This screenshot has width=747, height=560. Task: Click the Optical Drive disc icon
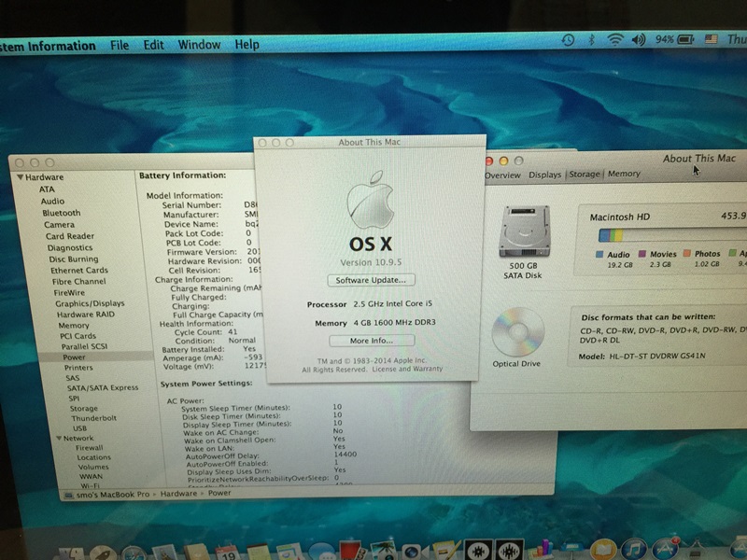[518, 332]
